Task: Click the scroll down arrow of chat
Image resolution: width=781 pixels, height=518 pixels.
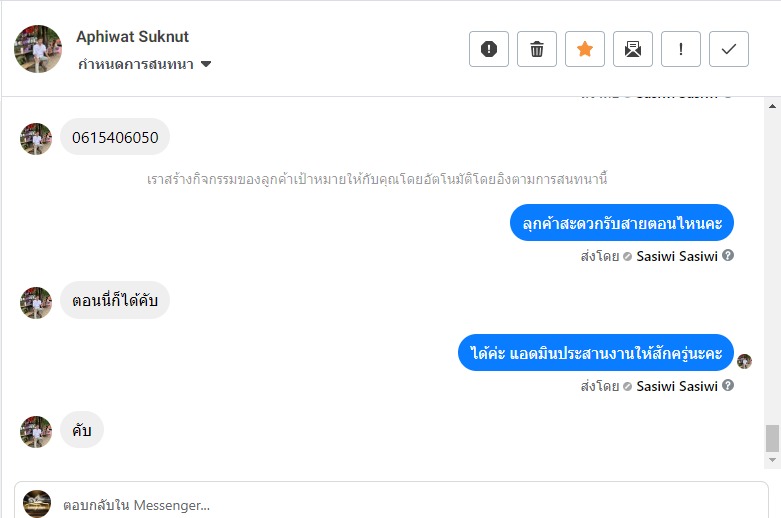Action: 772,460
